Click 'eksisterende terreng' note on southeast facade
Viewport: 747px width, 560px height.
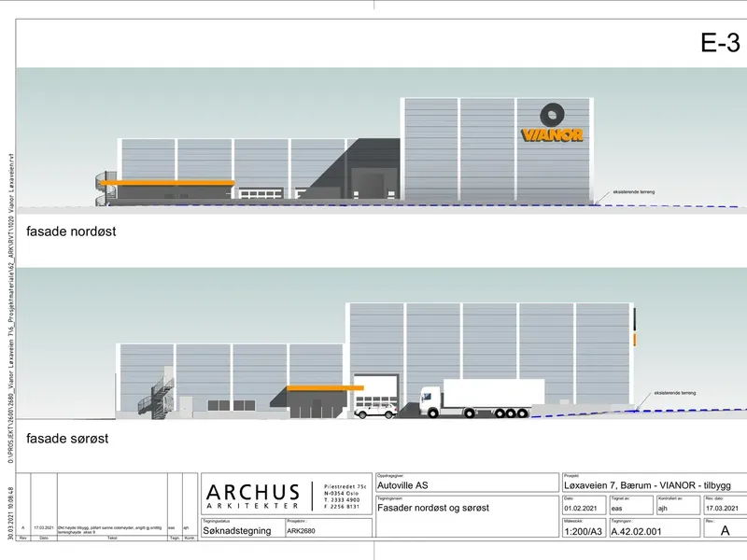pos(674,393)
